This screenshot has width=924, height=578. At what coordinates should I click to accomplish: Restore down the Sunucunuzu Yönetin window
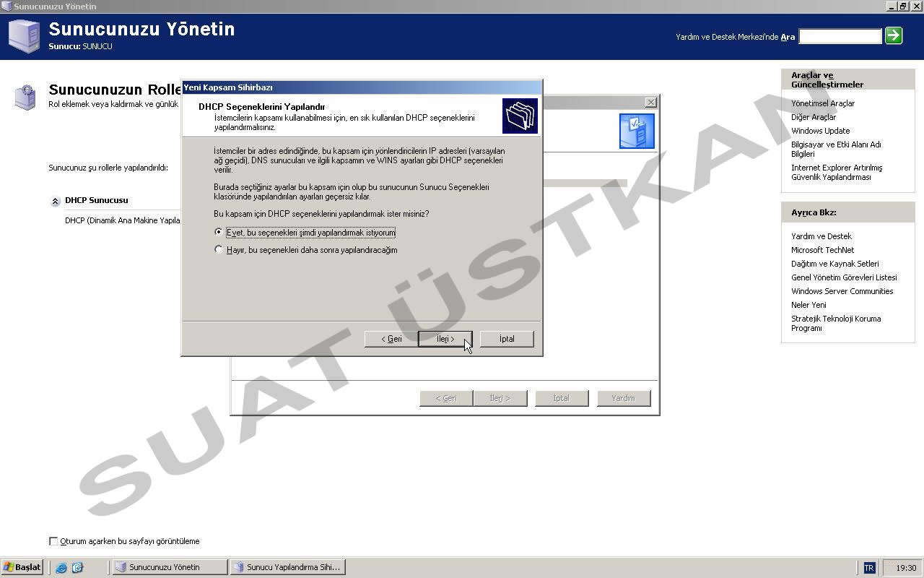(904, 6)
